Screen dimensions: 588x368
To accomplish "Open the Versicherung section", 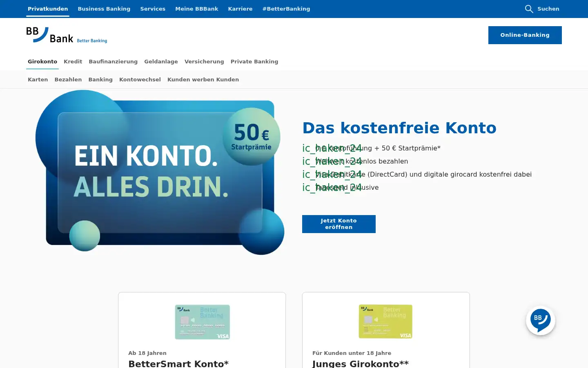I will pos(204,61).
